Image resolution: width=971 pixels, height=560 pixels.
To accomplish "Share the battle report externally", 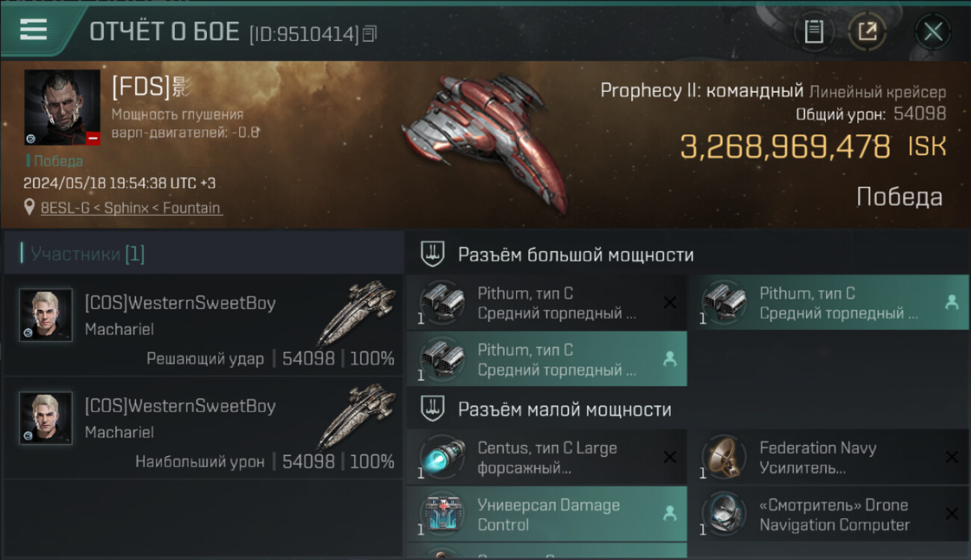I will tap(867, 31).
